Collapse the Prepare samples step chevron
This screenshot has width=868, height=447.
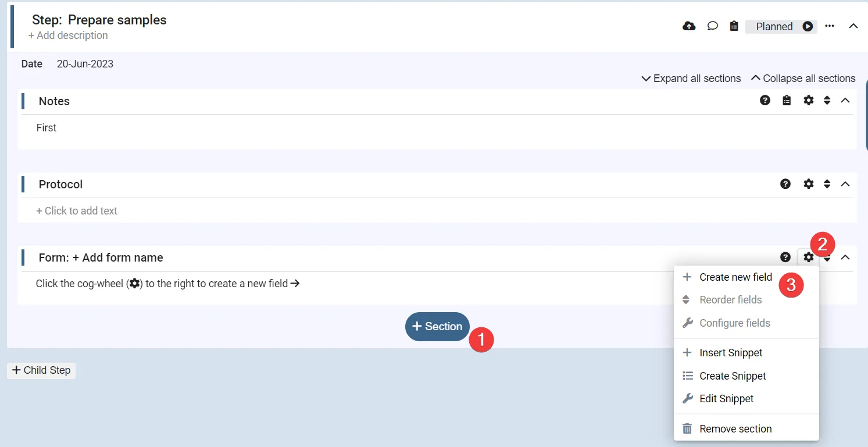853,26
